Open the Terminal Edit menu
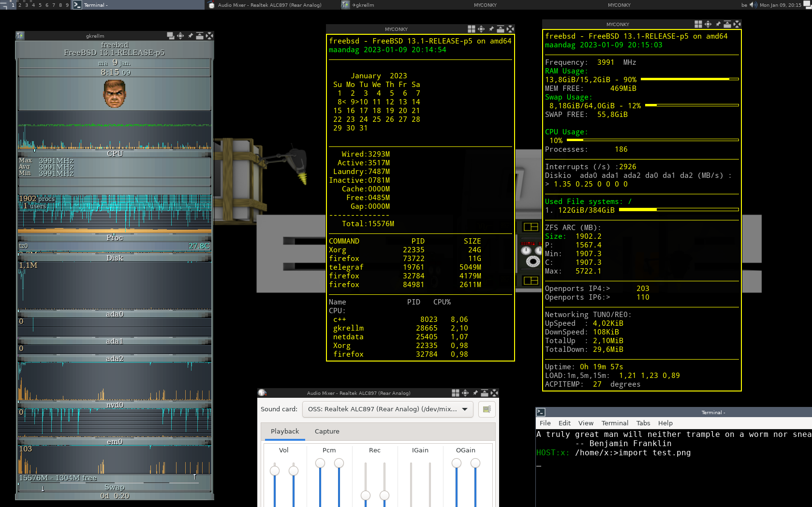Image resolution: width=812 pixels, height=507 pixels. (x=564, y=423)
